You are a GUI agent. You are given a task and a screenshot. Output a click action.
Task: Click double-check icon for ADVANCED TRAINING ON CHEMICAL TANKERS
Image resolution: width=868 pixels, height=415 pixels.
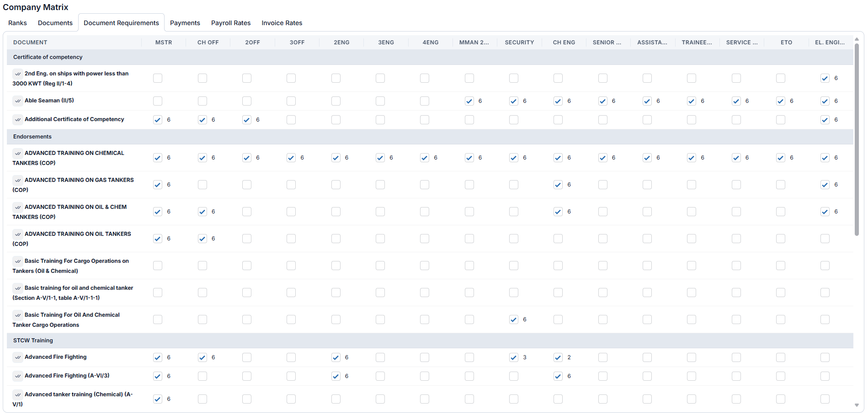pos(18,153)
